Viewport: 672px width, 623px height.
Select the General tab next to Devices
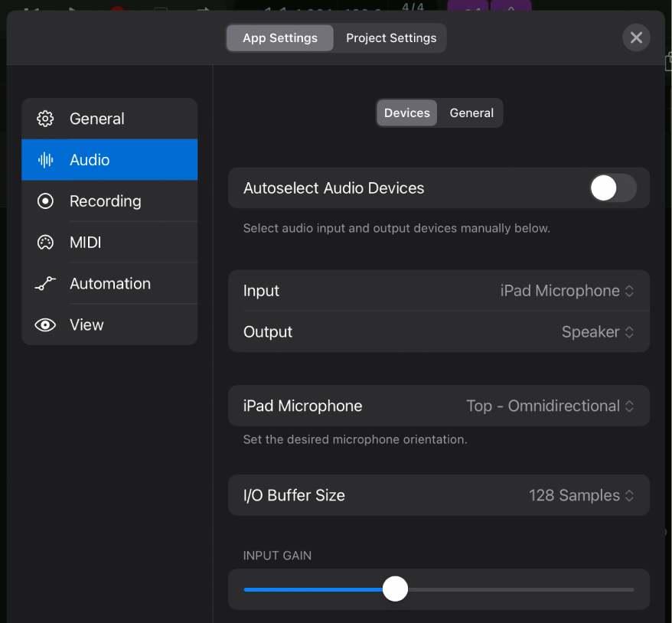coord(471,113)
